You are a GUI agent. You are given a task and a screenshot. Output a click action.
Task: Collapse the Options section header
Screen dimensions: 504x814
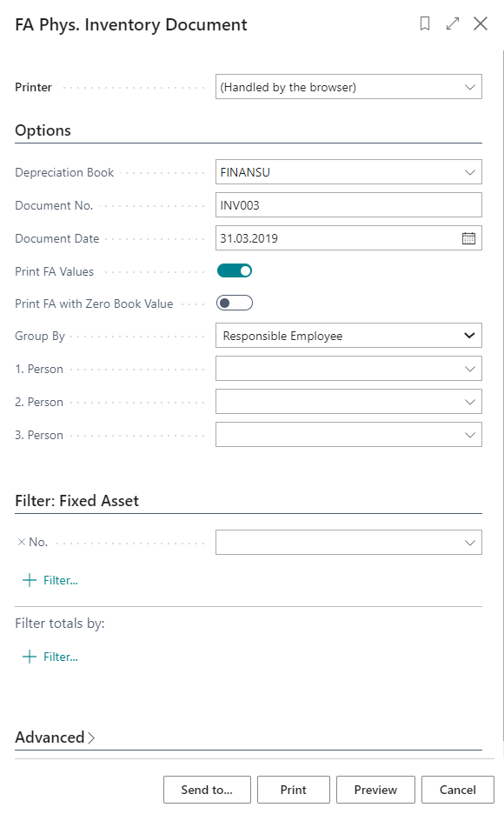click(x=43, y=130)
